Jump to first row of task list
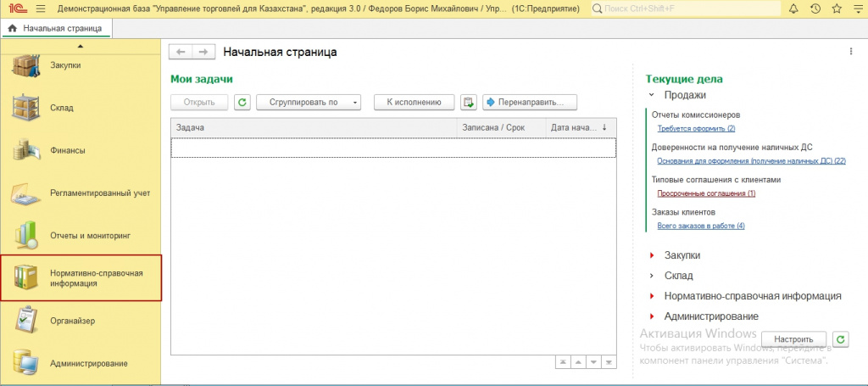Screen dimensions: 868x386 tap(563, 362)
